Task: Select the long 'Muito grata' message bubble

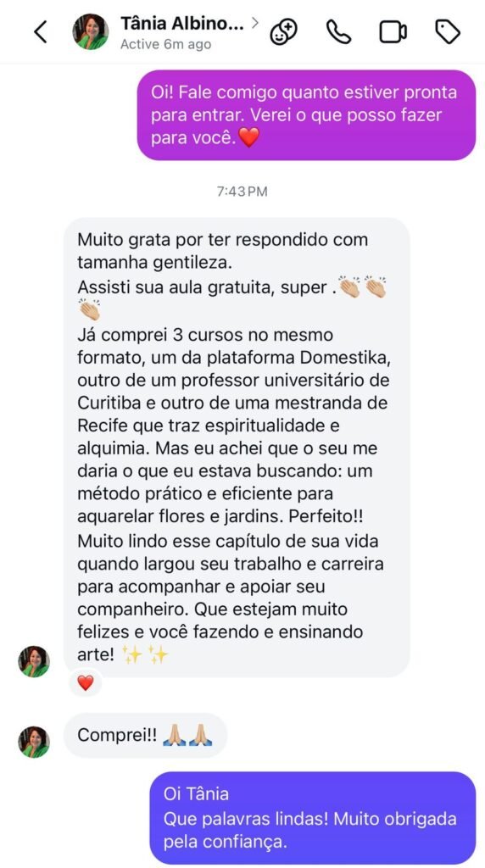Action: [x=237, y=448]
